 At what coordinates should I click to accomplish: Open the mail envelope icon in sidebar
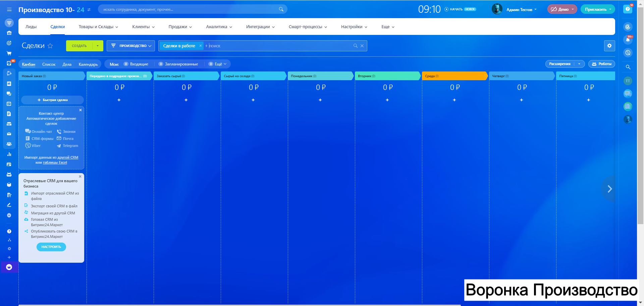coord(9,134)
